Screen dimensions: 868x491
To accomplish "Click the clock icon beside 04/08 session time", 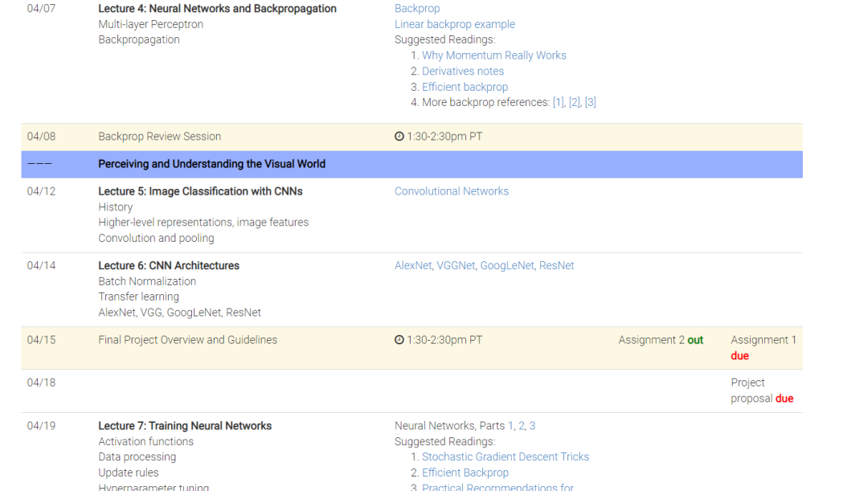I will [x=399, y=137].
